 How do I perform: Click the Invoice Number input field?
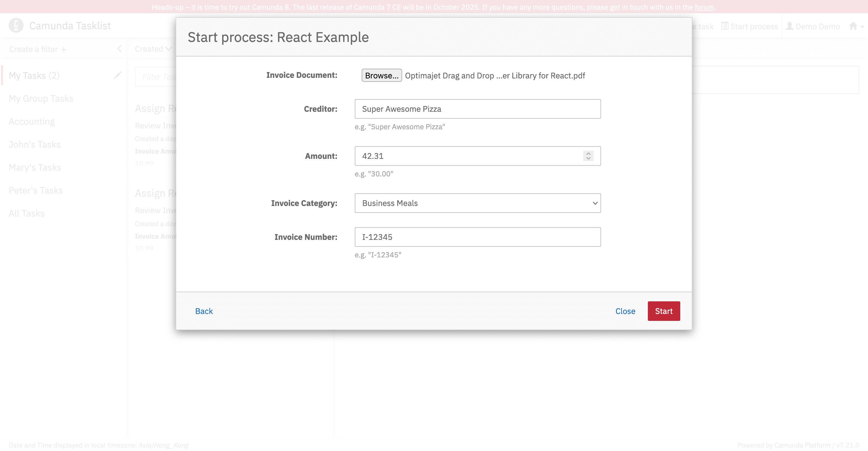[477, 237]
